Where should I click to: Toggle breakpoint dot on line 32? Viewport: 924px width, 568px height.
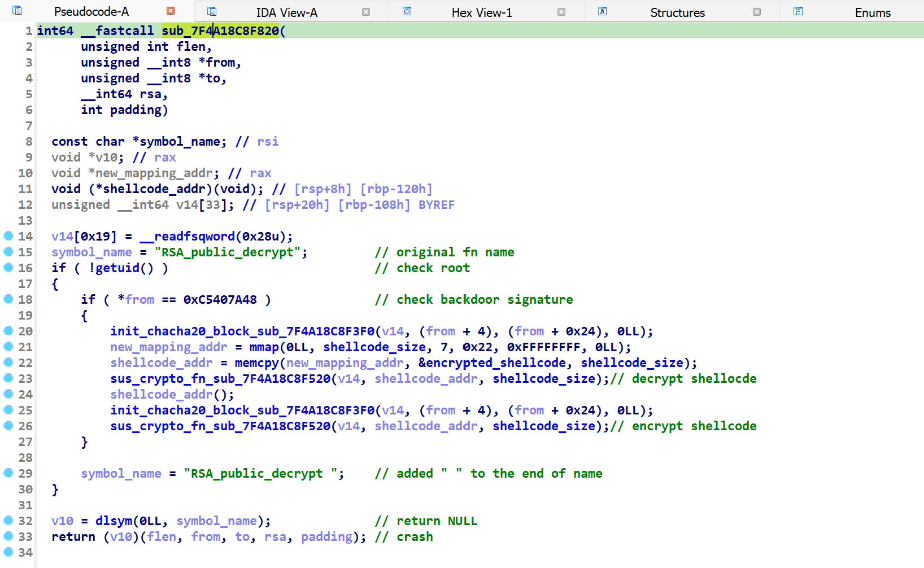pos(8,520)
